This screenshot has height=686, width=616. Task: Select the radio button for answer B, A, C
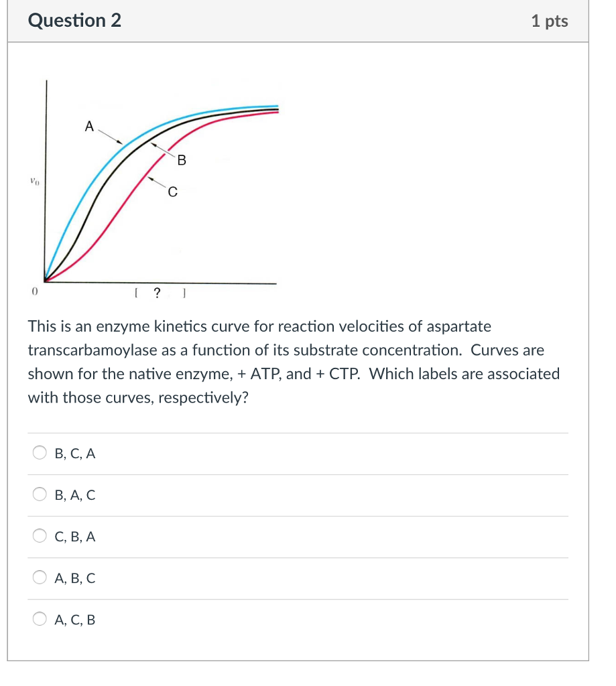(39, 494)
